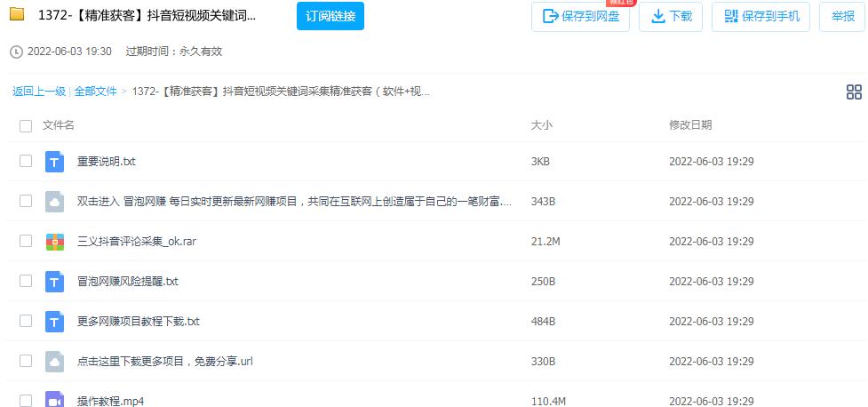Open the video 操作教程.mp4
Viewport: 868px width, 407px height.
(110, 401)
